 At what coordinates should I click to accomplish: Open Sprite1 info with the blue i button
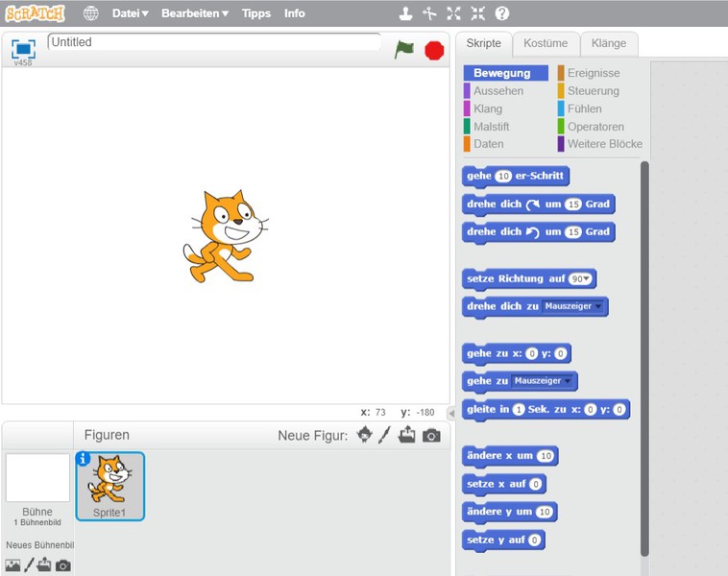83,459
